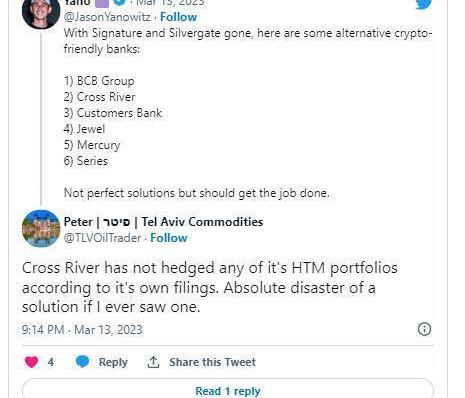Click the purple square badge beside Yano

pos(102,3)
